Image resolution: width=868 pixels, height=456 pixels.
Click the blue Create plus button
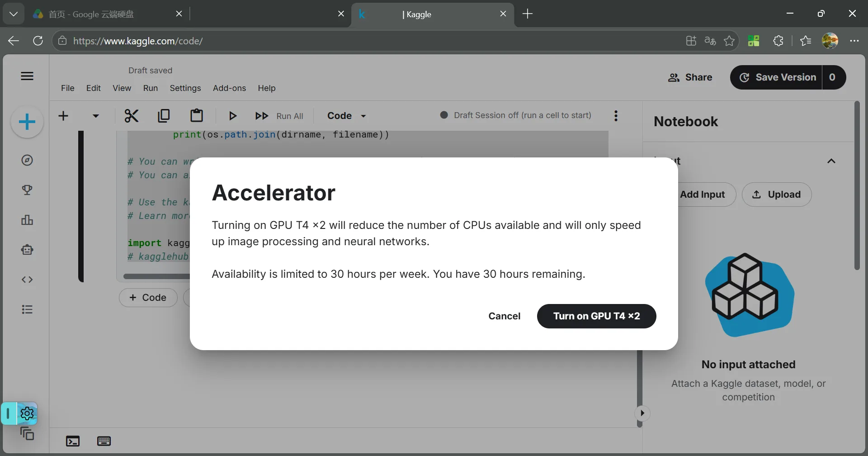(x=27, y=122)
